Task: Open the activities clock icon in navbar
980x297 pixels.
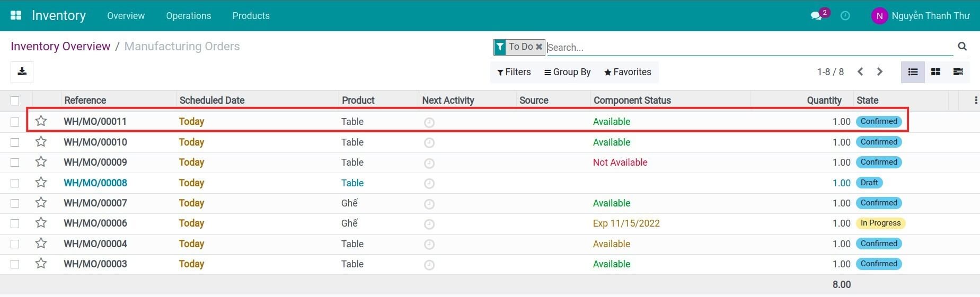Action: point(845,16)
